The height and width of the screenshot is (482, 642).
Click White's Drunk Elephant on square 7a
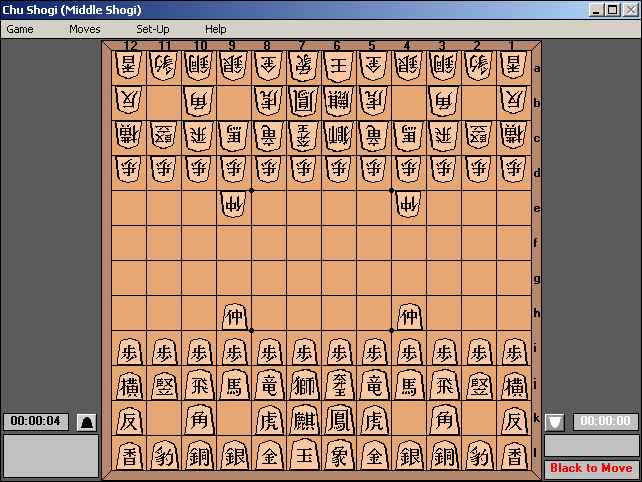click(x=304, y=65)
